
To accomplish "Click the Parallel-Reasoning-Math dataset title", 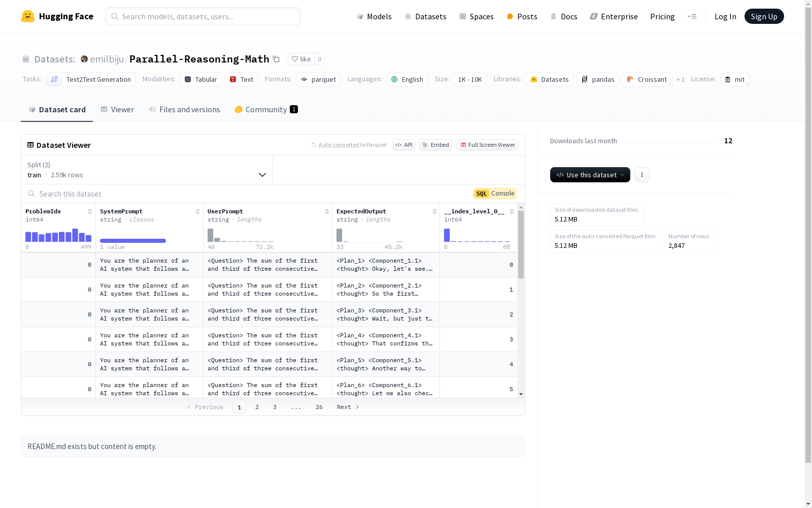I will pos(199,59).
